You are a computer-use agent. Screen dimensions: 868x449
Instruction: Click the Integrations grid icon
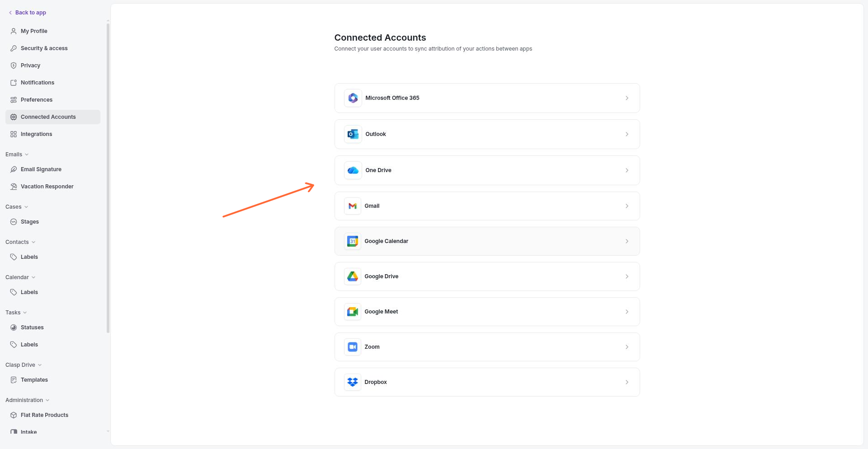[x=14, y=134]
